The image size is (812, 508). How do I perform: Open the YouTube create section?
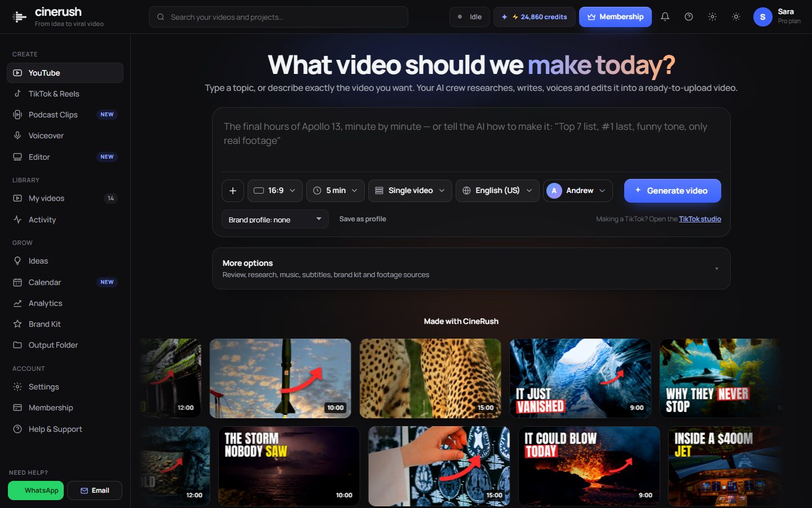tap(65, 73)
